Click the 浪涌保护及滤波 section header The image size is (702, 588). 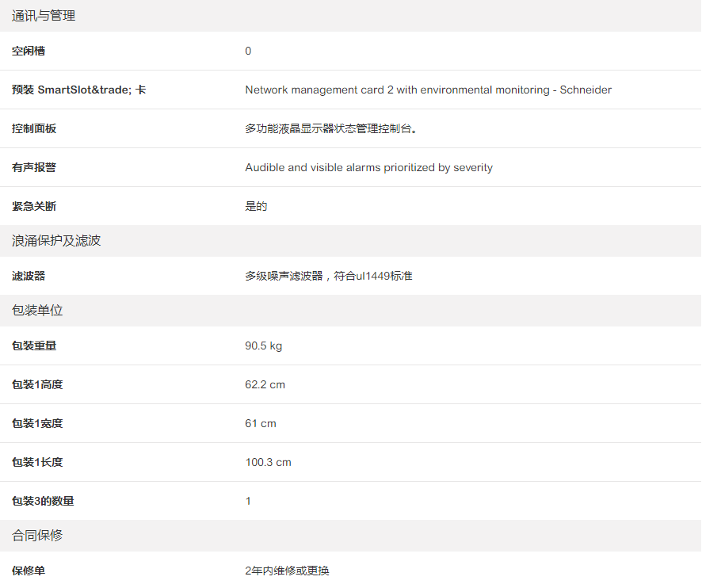(56, 241)
